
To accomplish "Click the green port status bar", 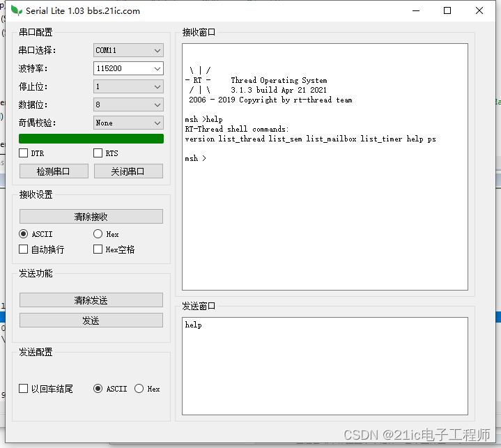I will click(91, 139).
